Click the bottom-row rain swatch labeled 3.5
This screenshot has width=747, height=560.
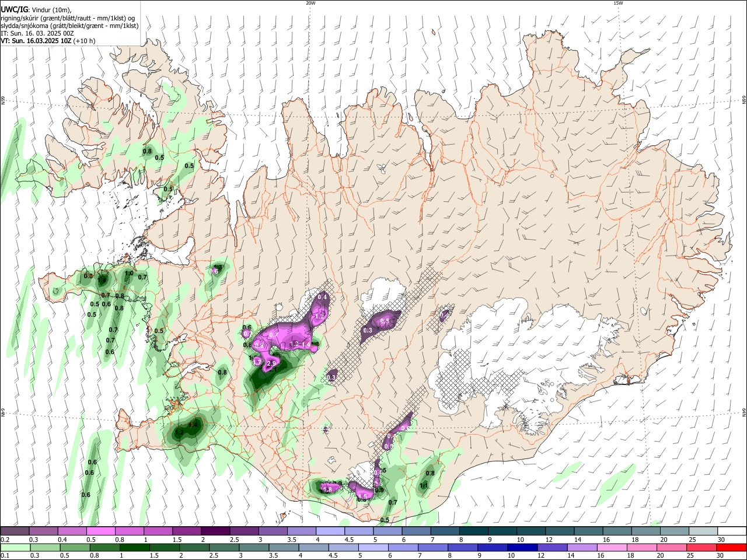284,547
